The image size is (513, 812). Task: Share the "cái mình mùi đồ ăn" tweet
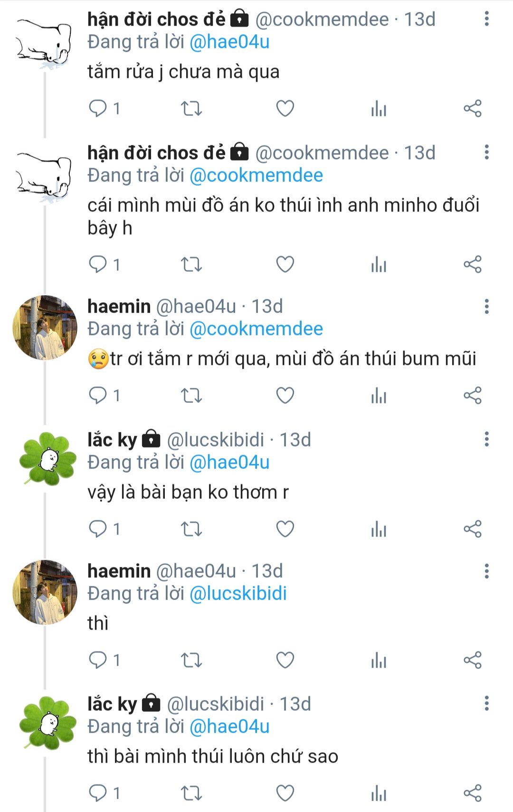472,264
